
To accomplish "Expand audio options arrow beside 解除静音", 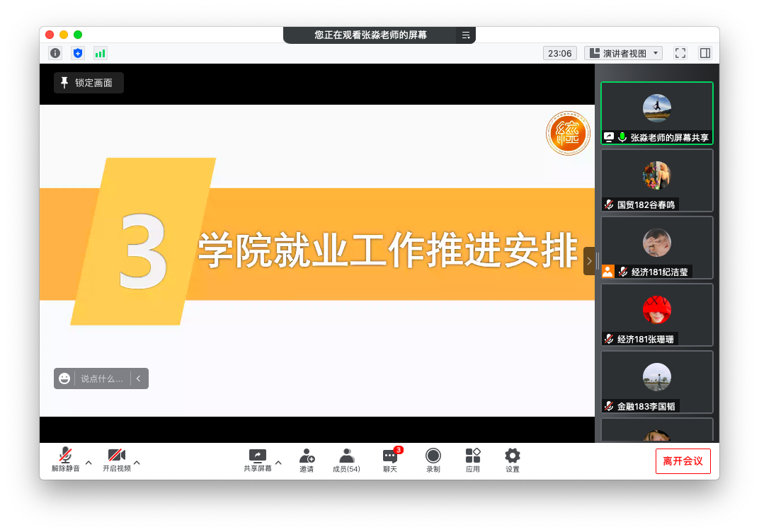I will 89,463.
